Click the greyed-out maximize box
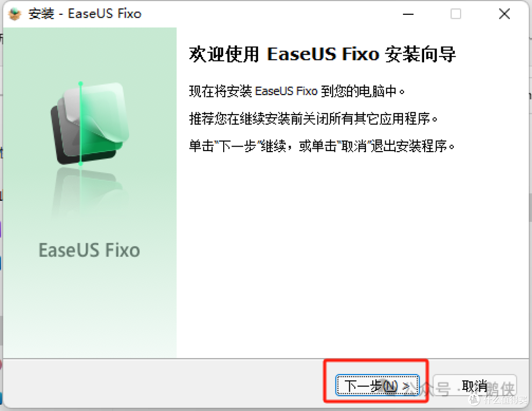Screen dimensions: 532x411 click(x=455, y=14)
